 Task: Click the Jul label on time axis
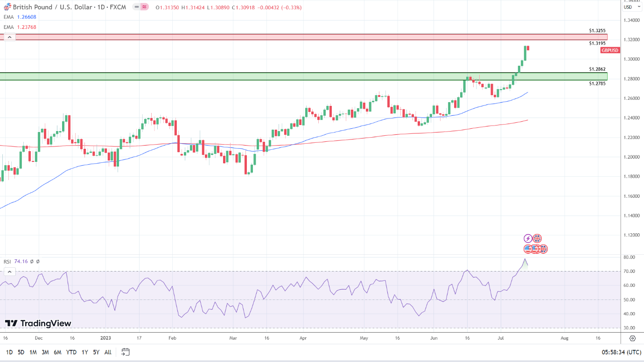501,338
